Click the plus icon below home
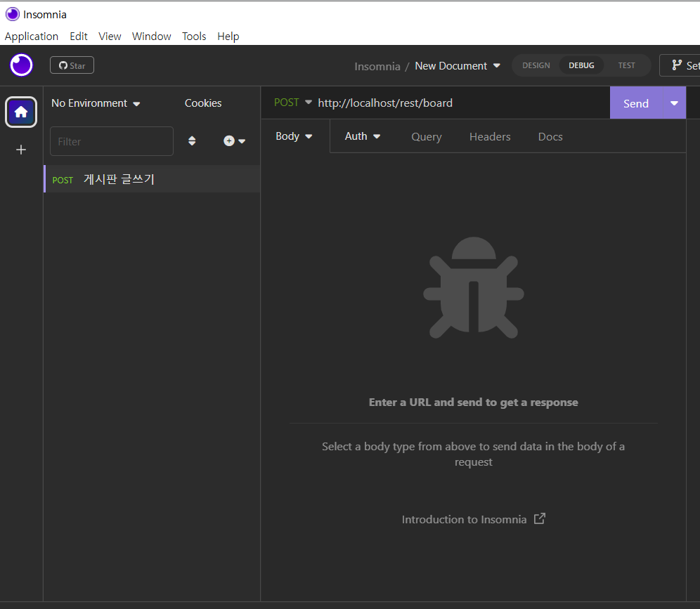 click(21, 150)
